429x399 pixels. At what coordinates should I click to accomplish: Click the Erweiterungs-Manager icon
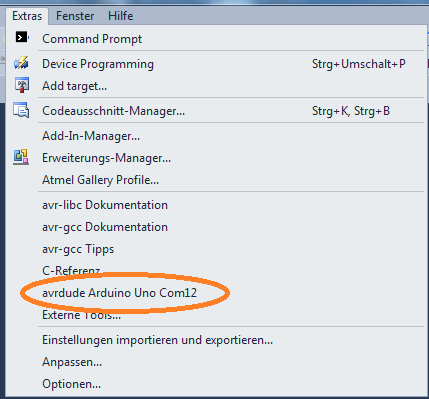pyautogui.click(x=21, y=157)
